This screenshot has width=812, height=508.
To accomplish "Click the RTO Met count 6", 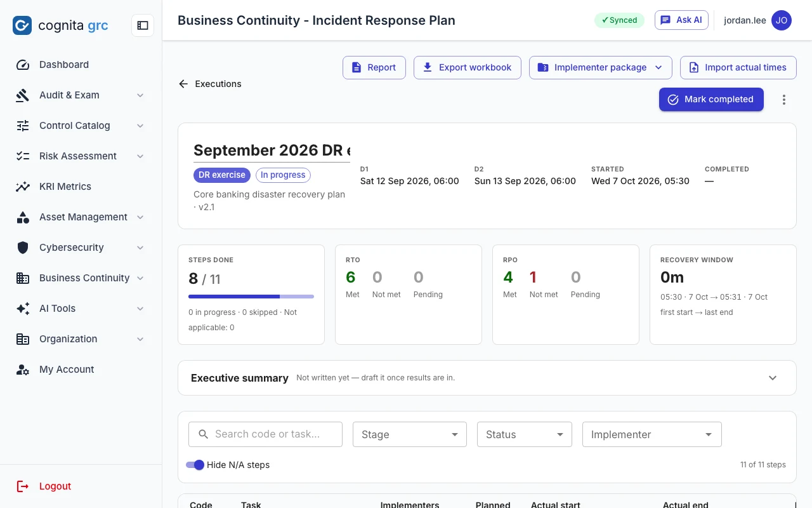I will (351, 277).
